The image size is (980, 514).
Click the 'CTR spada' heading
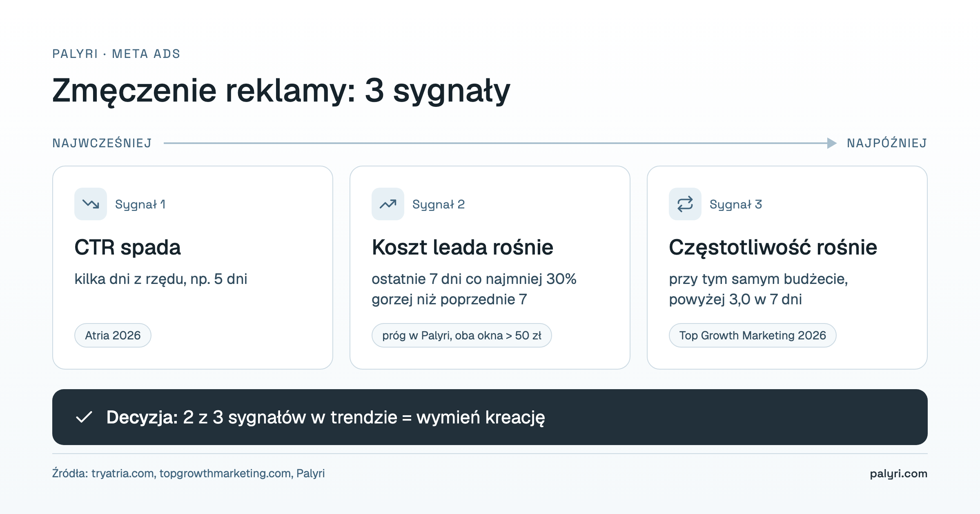pos(127,247)
